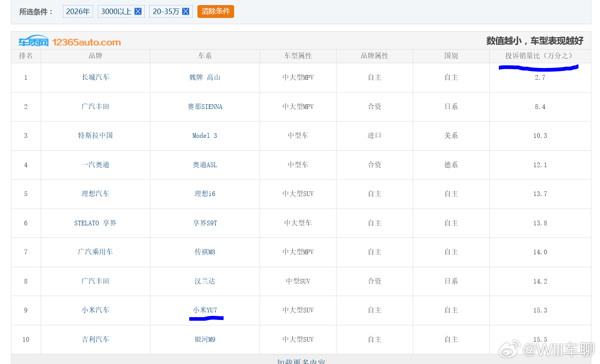Remove the 20-35万 filter with its X icon
Screen dimensions: 600x364
(186, 11)
